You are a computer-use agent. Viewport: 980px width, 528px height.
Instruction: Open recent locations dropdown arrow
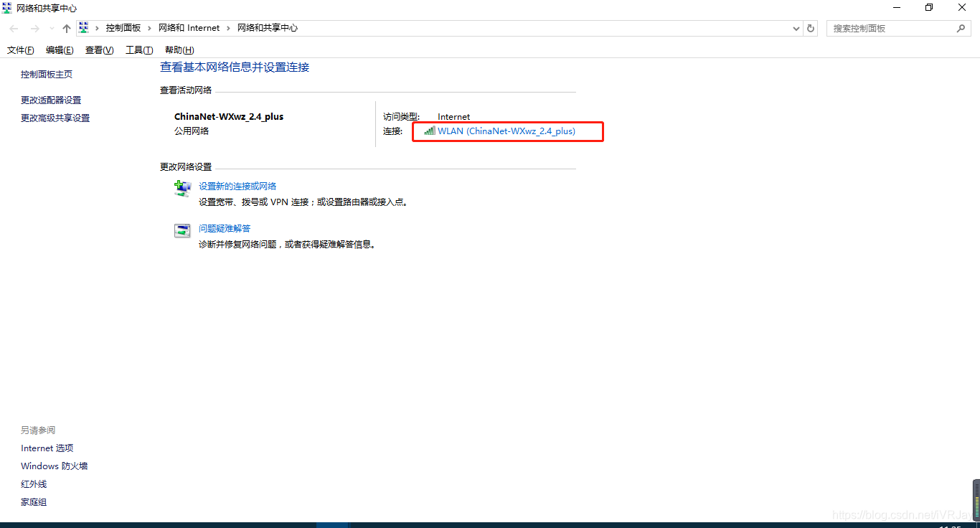52,29
